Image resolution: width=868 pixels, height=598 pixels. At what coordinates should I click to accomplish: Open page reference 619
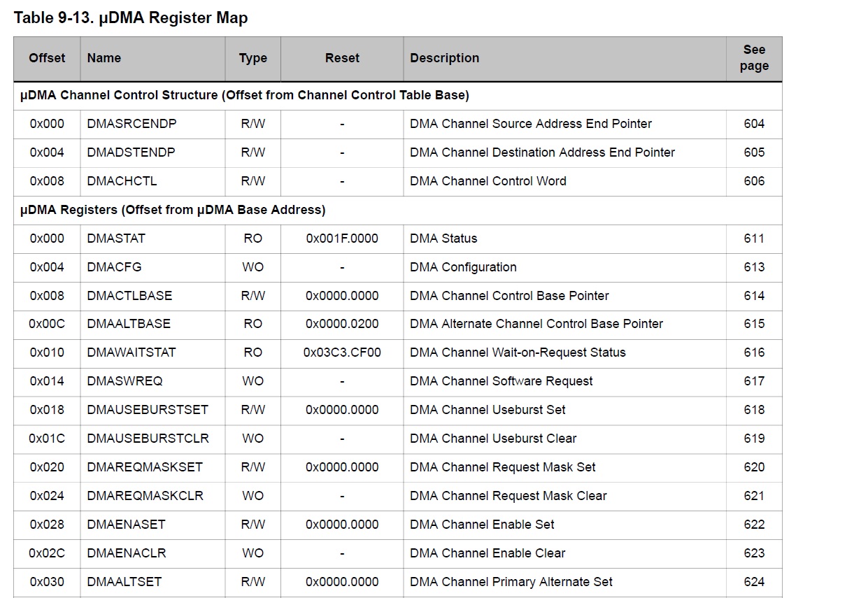(754, 439)
